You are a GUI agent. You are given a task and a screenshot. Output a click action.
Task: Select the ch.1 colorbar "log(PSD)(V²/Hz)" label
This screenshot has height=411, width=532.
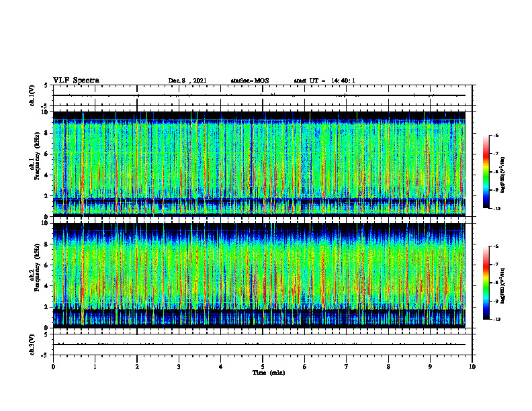pos(503,175)
